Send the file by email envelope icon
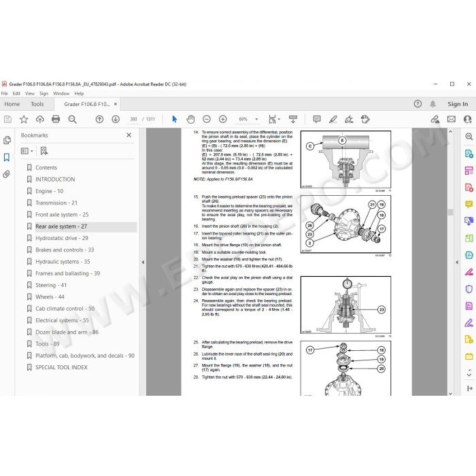The width and height of the screenshot is (476, 476). (x=452, y=119)
